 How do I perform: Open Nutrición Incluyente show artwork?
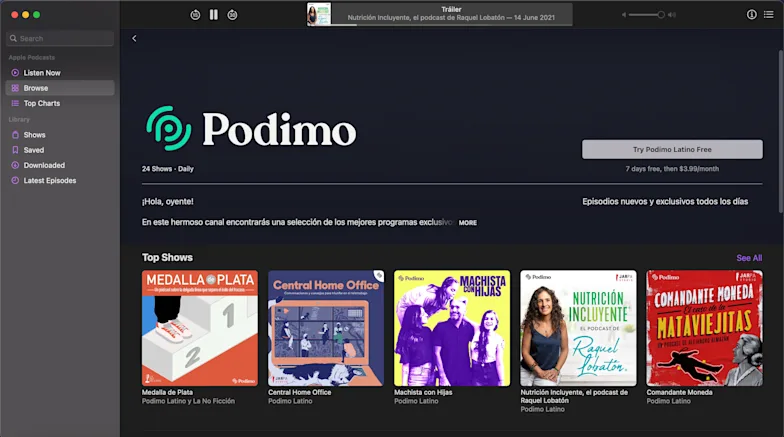(578, 328)
